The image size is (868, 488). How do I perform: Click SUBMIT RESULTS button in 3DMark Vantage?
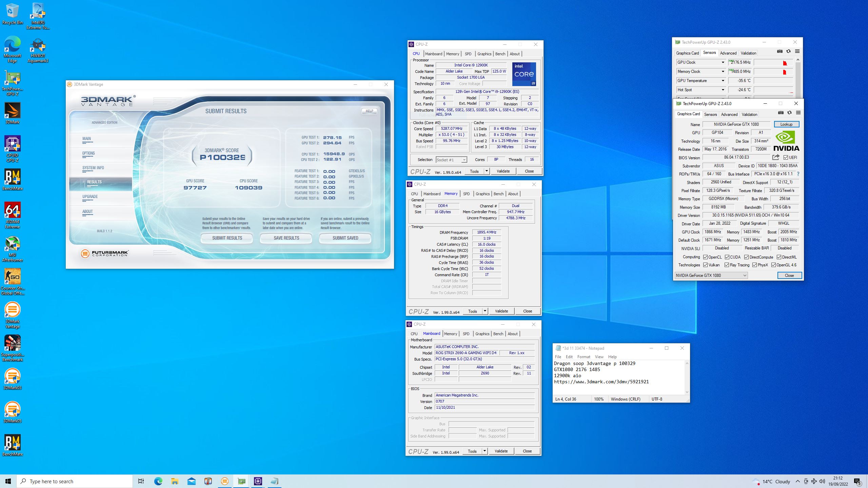(227, 238)
